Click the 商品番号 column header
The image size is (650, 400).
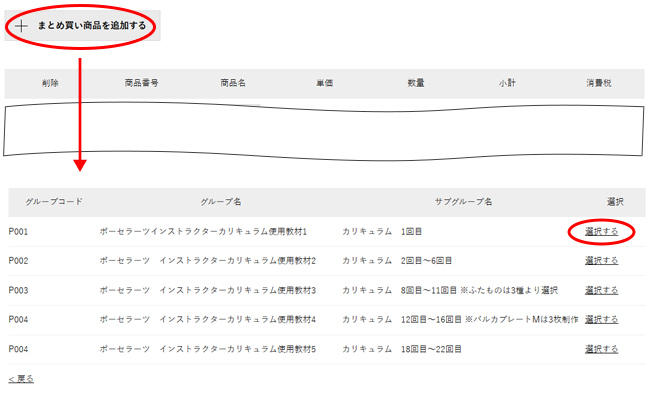pos(141,83)
